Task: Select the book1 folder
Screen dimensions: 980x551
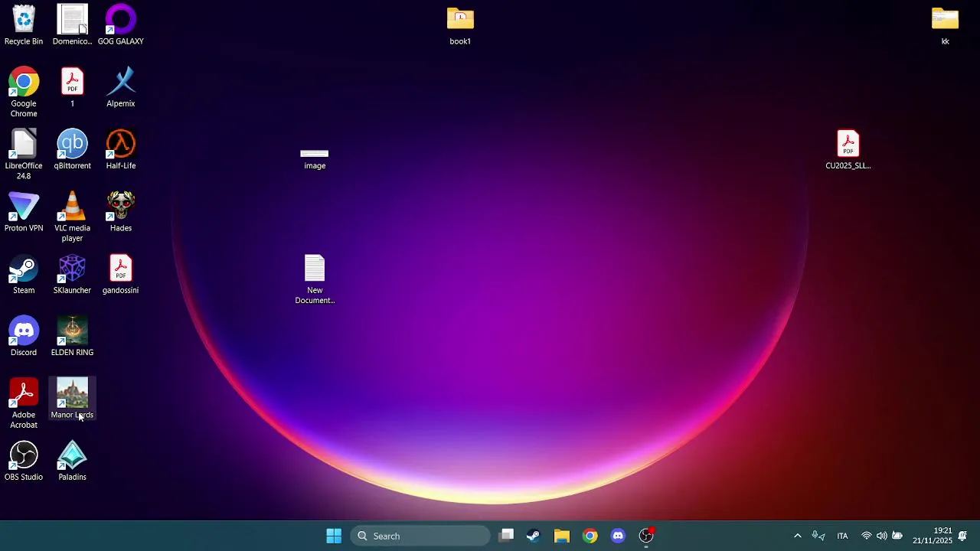Action: [460, 25]
